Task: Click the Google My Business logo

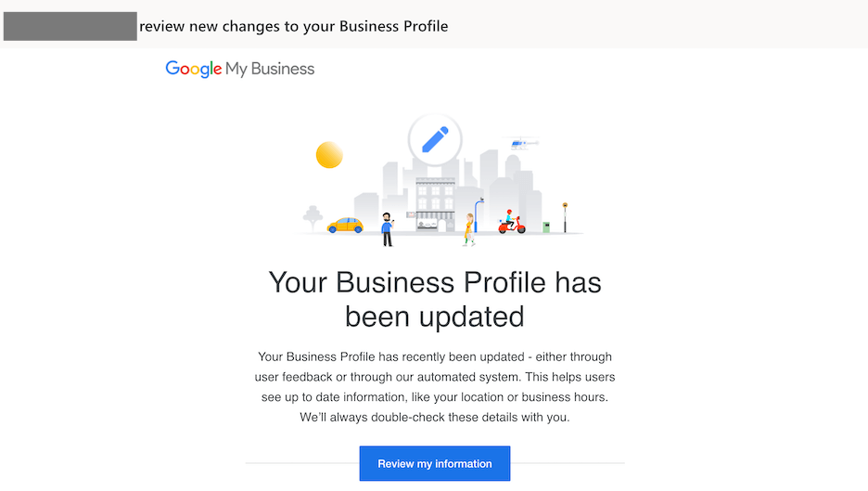Action: [x=239, y=69]
